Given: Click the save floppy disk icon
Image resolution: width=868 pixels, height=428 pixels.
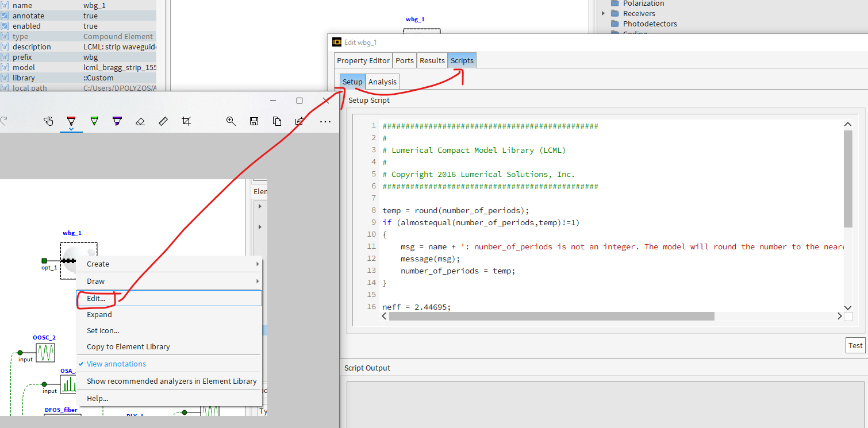Looking at the screenshot, I should click(254, 121).
